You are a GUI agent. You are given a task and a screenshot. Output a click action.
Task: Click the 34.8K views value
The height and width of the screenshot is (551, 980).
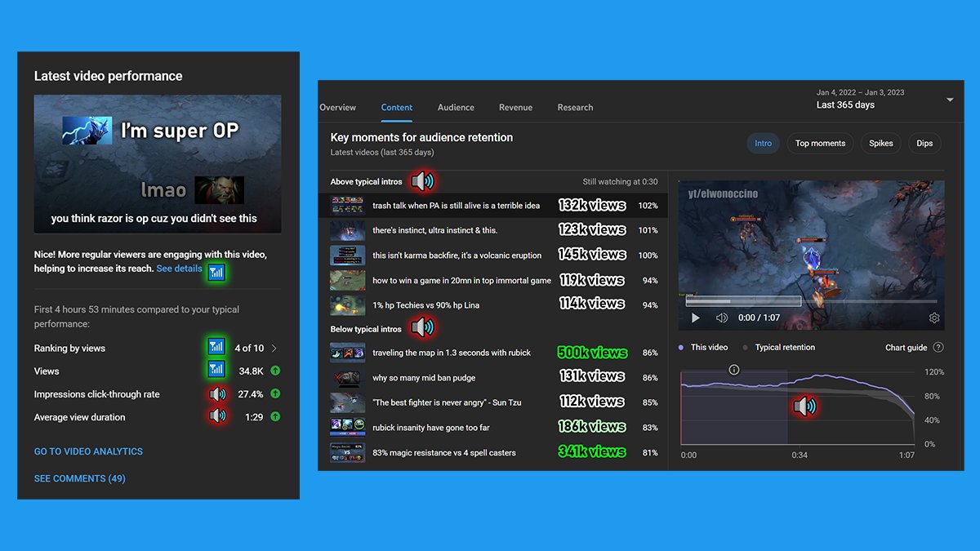[x=251, y=371]
